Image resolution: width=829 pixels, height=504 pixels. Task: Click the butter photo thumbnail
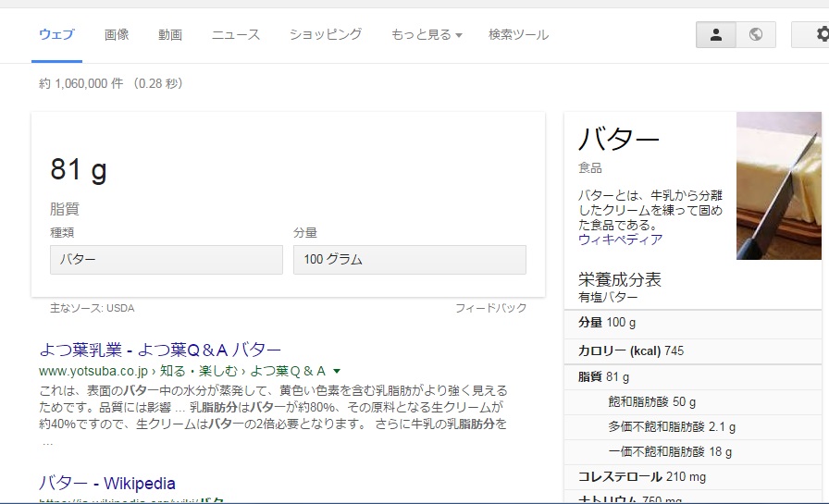click(x=779, y=186)
